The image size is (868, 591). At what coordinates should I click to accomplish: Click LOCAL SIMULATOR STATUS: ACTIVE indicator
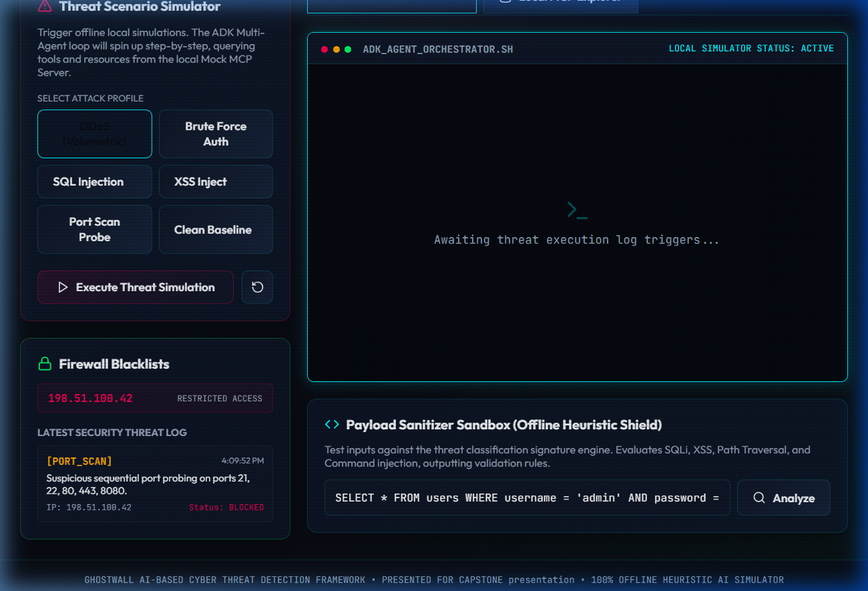tap(751, 49)
